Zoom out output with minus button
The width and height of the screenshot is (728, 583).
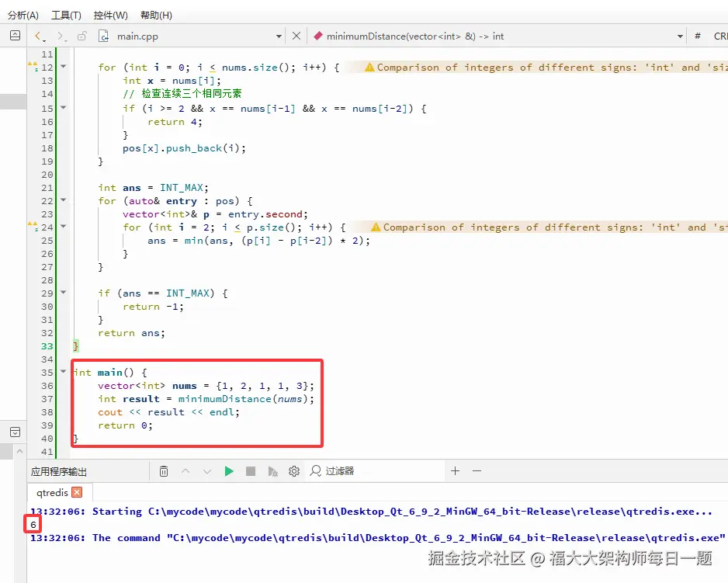point(477,470)
